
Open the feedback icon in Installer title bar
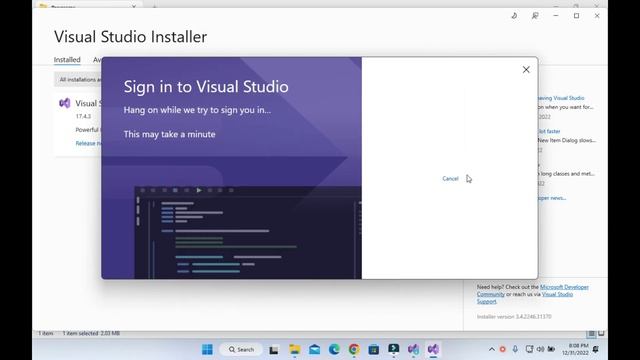click(x=535, y=16)
